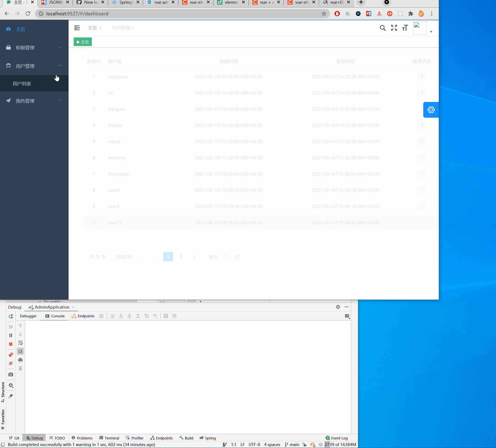
Task: Open the Event Log in status bar
Action: (336, 438)
